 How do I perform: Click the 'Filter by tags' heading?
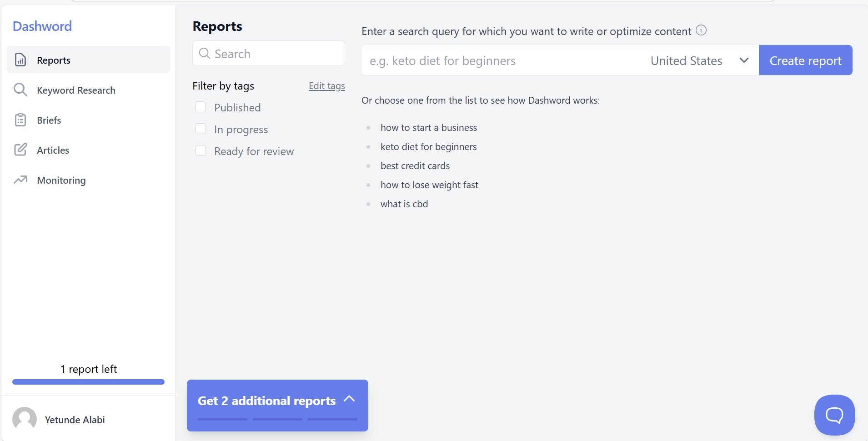point(223,86)
